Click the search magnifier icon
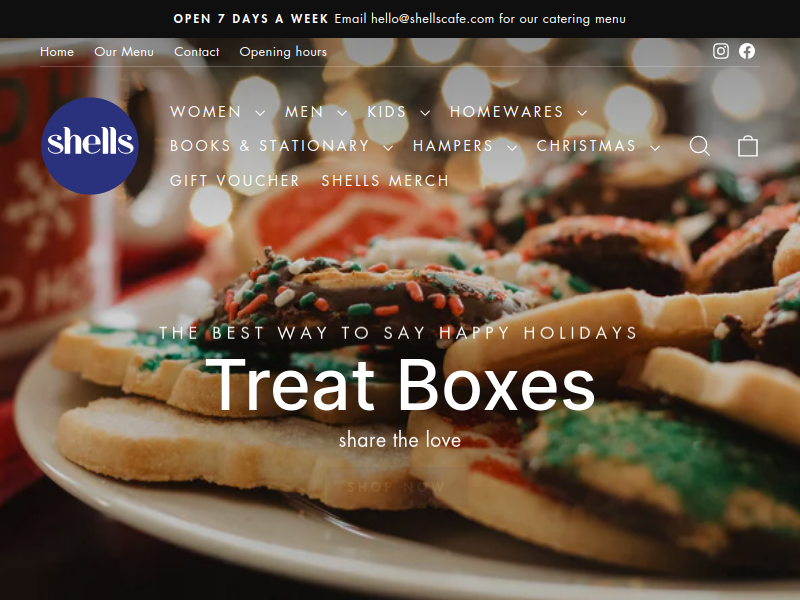800x600 pixels. [x=699, y=146]
